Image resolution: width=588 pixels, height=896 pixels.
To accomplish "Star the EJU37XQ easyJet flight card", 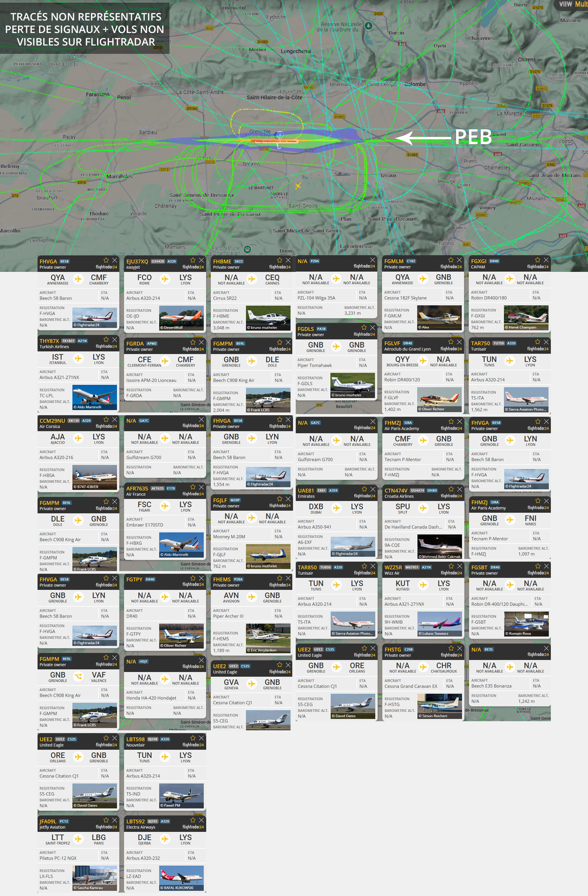I will (x=193, y=260).
